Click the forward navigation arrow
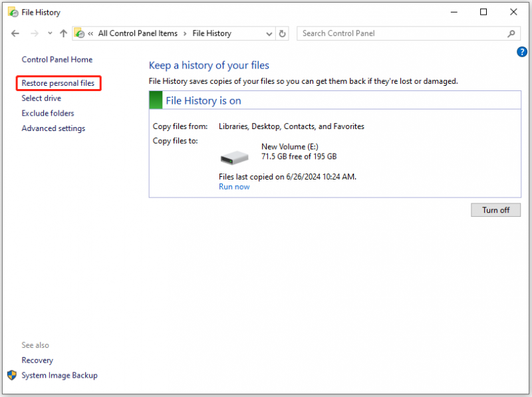532x397 pixels. (35, 33)
